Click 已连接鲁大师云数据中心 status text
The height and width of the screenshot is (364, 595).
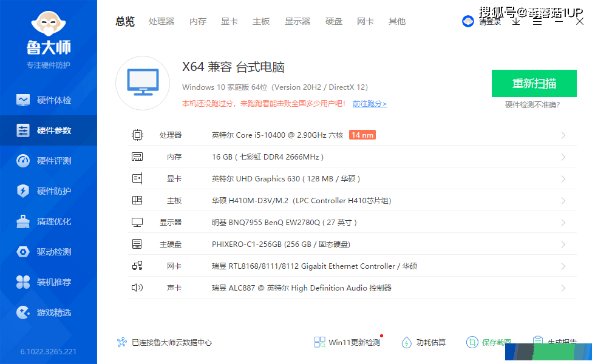click(171, 342)
